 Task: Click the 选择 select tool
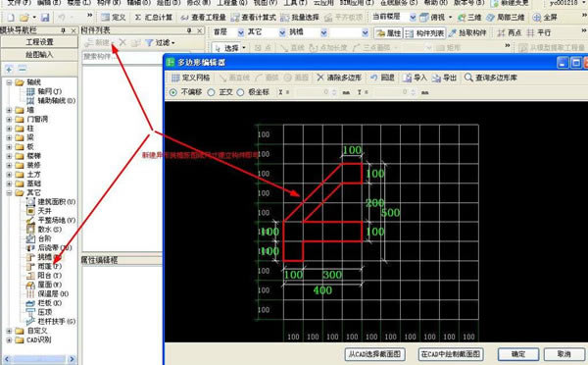(x=227, y=48)
